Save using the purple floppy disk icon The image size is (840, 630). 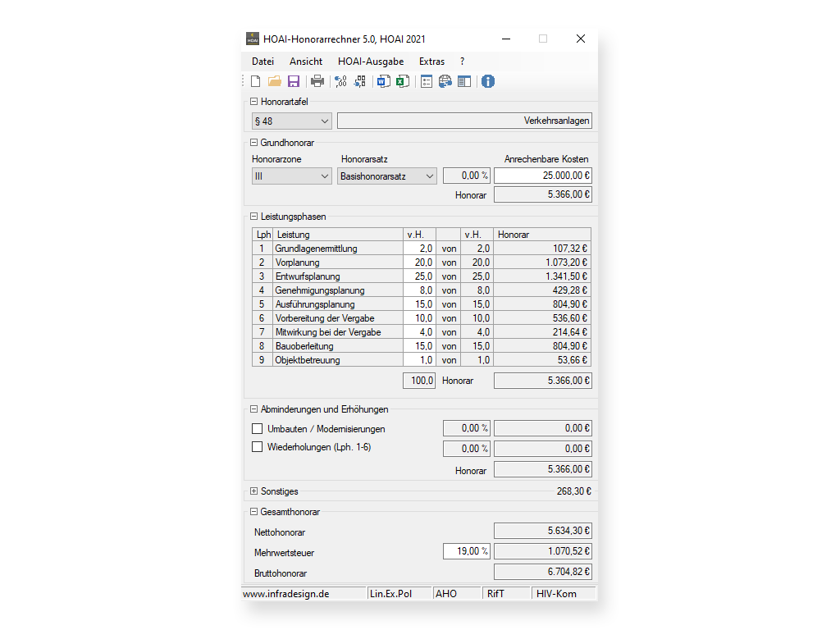click(x=293, y=81)
